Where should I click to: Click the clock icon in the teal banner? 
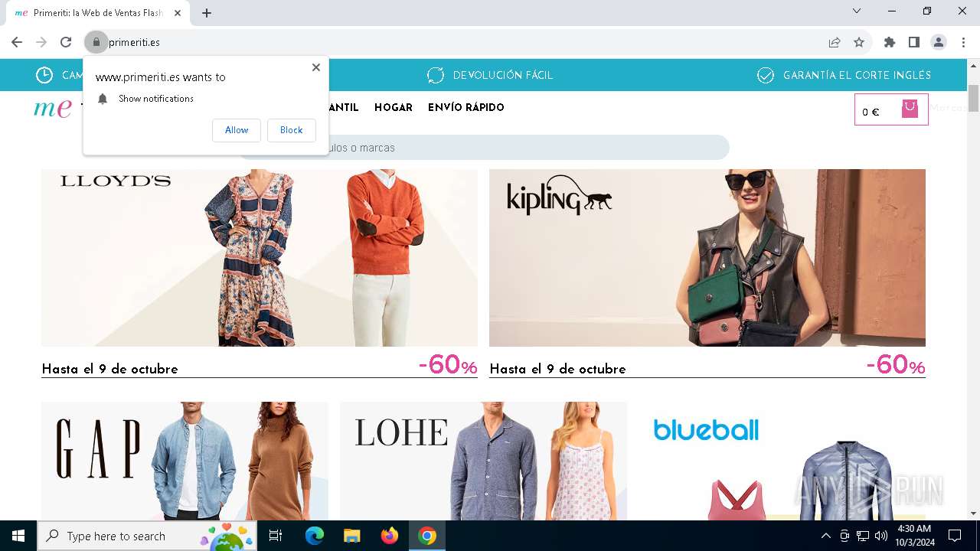44,75
